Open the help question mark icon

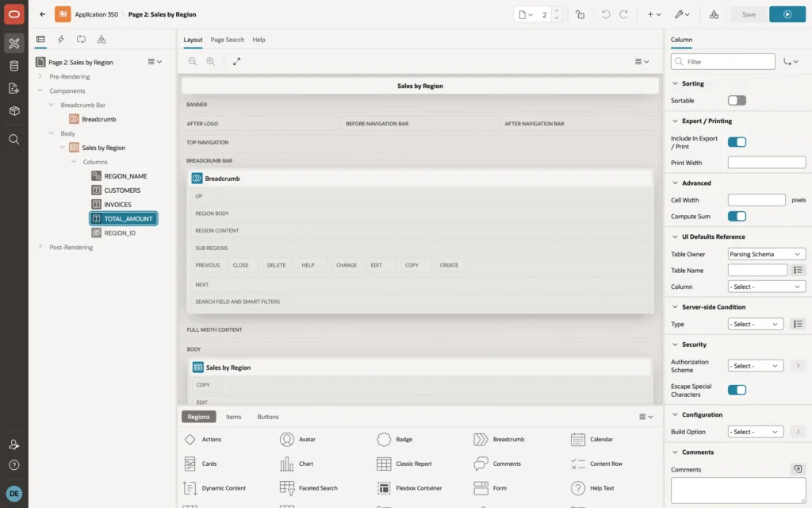tap(14, 465)
